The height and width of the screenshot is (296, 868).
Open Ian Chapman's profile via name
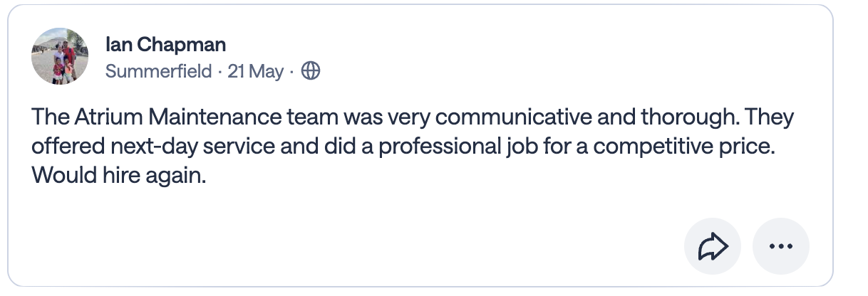(165, 45)
